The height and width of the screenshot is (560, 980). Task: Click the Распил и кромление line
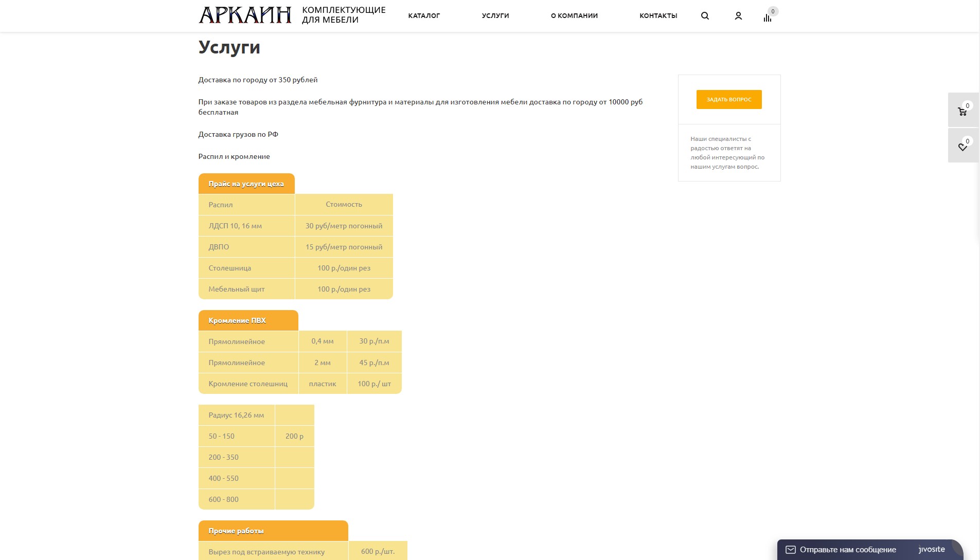234,156
